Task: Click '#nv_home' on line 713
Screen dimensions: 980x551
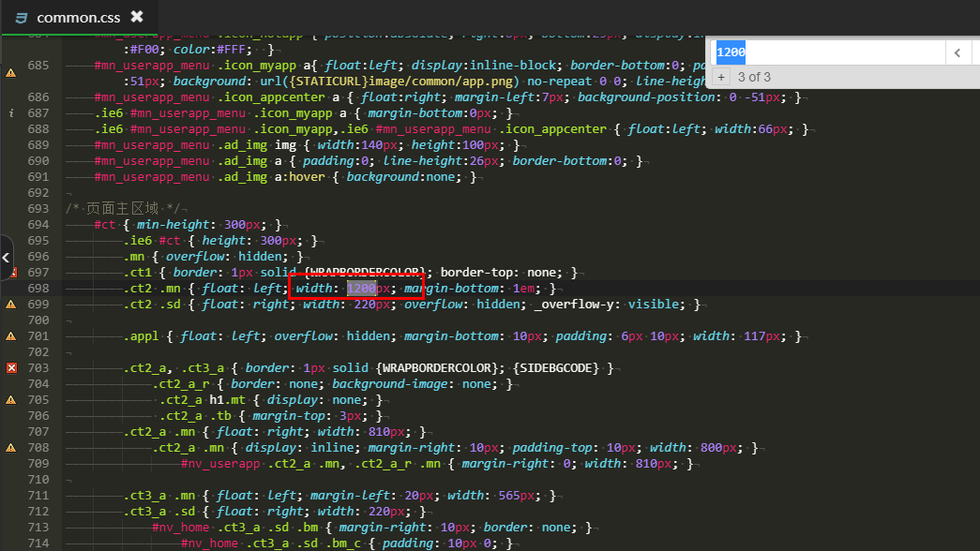Action: 181,528
